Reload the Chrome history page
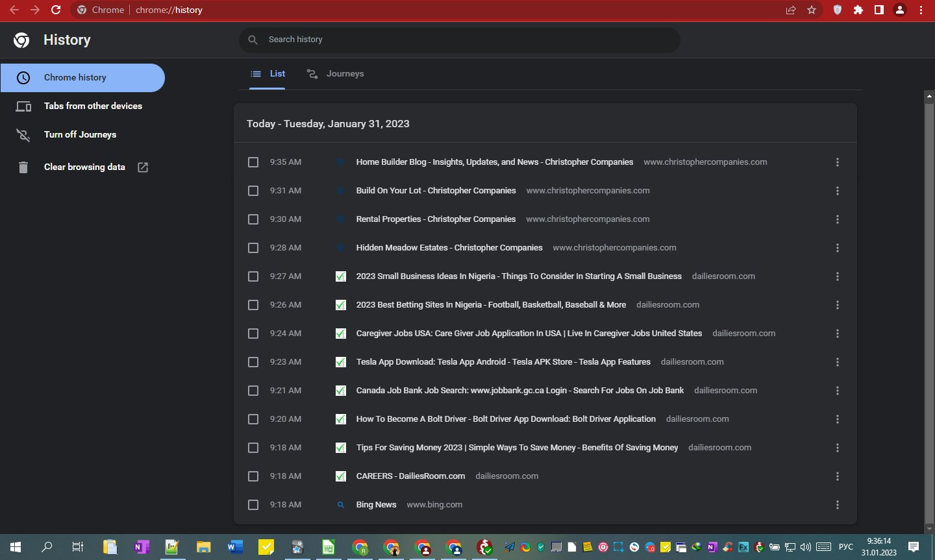 click(56, 10)
